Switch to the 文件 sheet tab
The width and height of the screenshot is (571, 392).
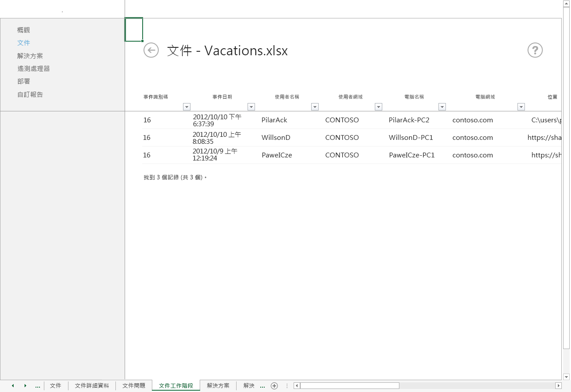pyautogui.click(x=56, y=386)
